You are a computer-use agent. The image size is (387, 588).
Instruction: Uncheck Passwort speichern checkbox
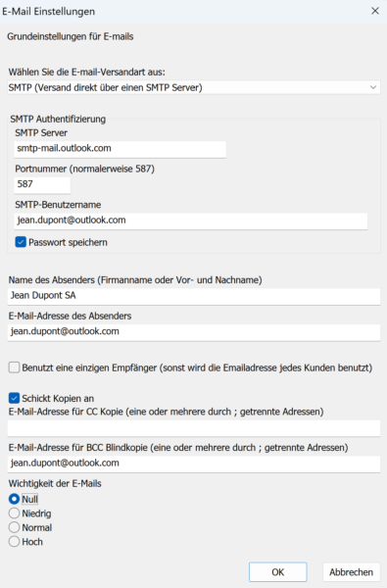coord(21,242)
